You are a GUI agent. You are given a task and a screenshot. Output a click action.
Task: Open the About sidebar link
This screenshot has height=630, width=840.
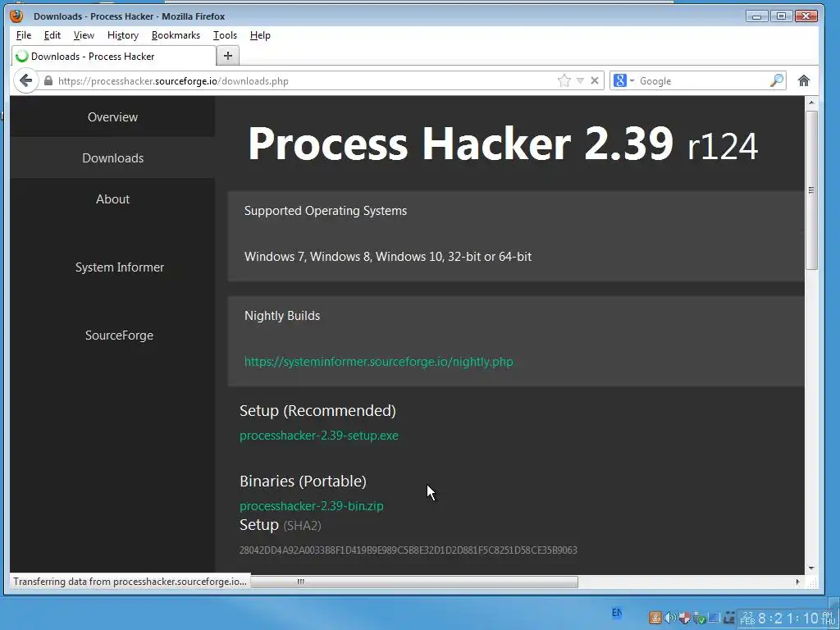pyautogui.click(x=112, y=199)
